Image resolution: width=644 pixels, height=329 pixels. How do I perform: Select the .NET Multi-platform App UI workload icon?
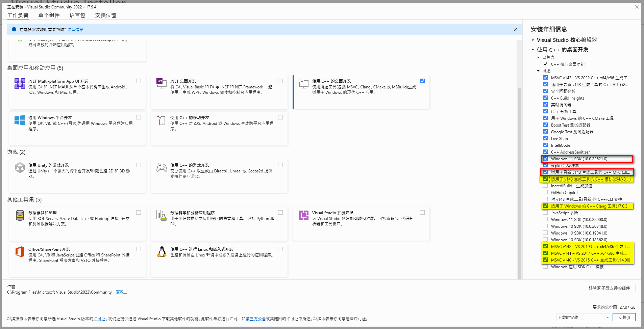coord(20,84)
